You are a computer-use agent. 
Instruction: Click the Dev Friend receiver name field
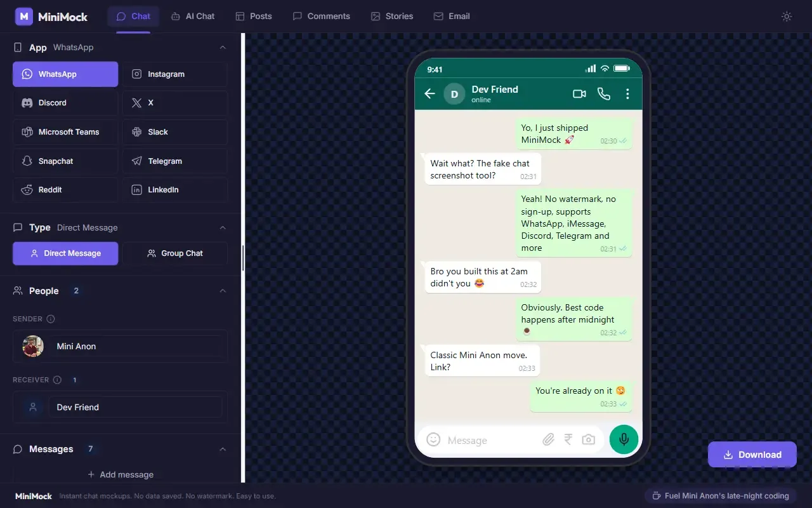(136, 407)
